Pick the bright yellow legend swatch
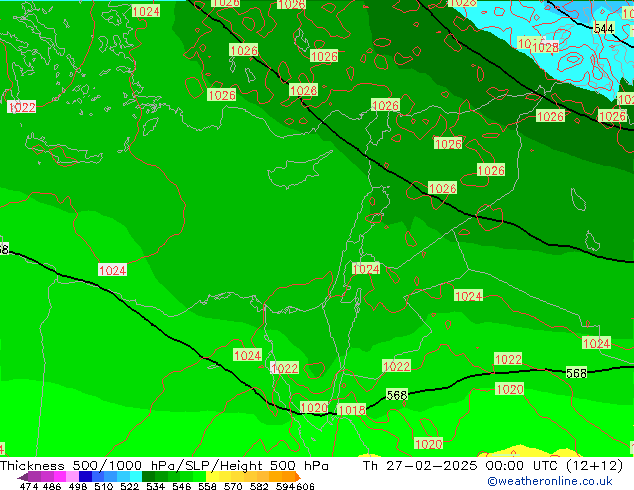The image size is (634, 490). 212,476
